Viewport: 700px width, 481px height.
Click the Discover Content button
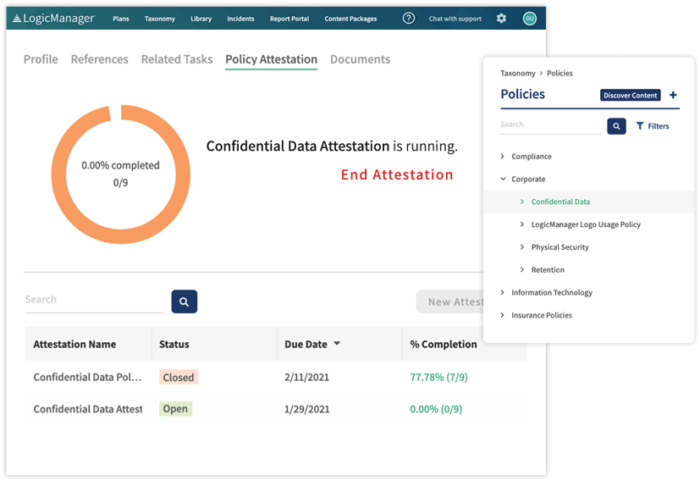coord(630,95)
